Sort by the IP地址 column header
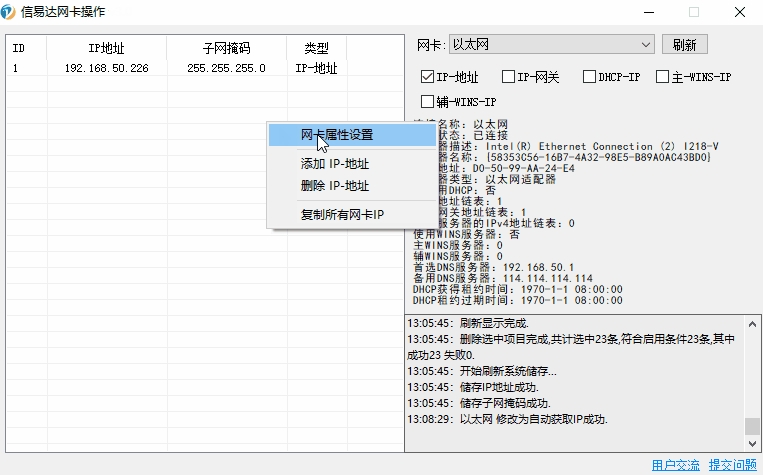Viewport: 763px width, 475px height. 105,48
